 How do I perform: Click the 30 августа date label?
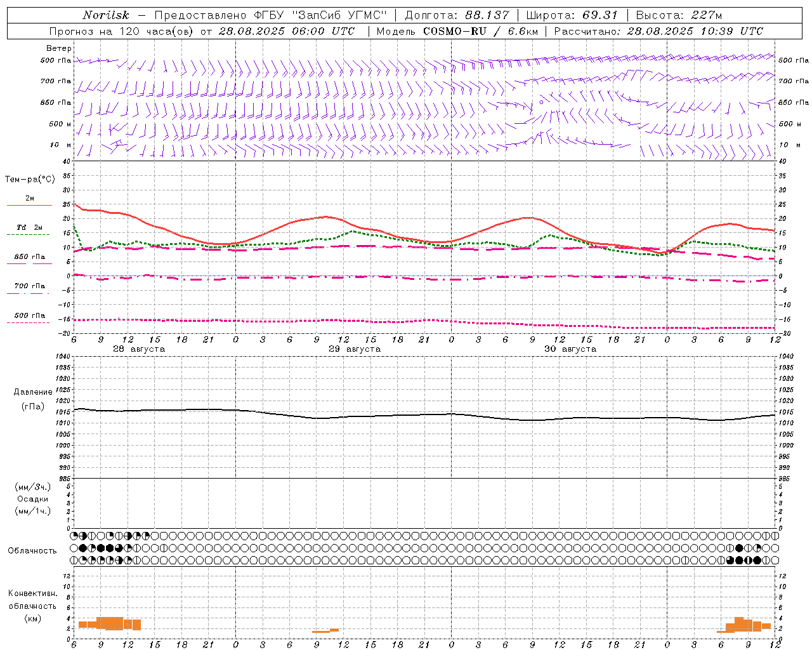click(x=570, y=349)
